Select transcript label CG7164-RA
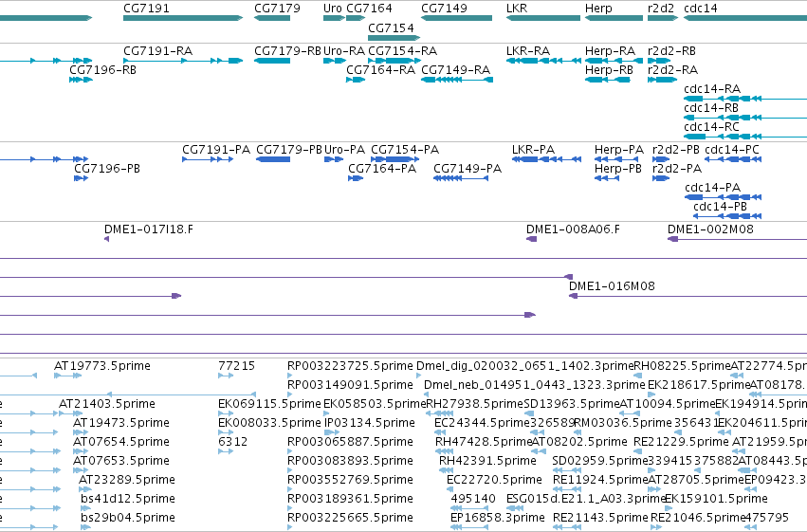The width and height of the screenshot is (807, 532). (x=381, y=70)
